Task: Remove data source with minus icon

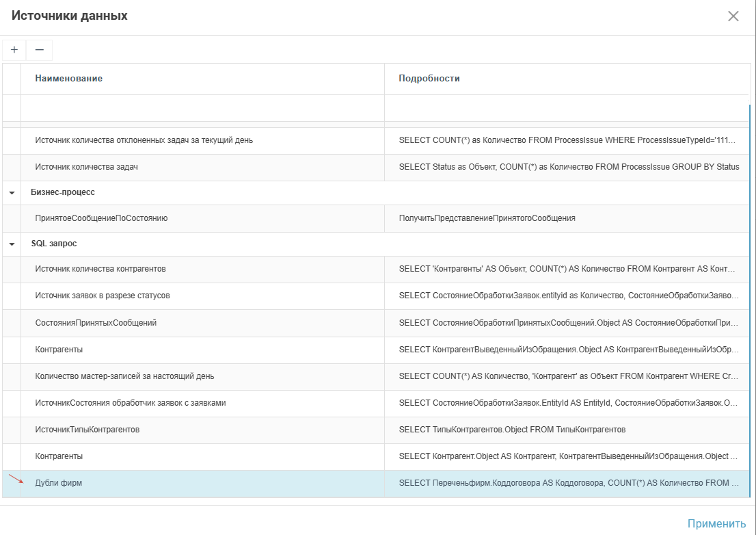Action: pos(39,49)
